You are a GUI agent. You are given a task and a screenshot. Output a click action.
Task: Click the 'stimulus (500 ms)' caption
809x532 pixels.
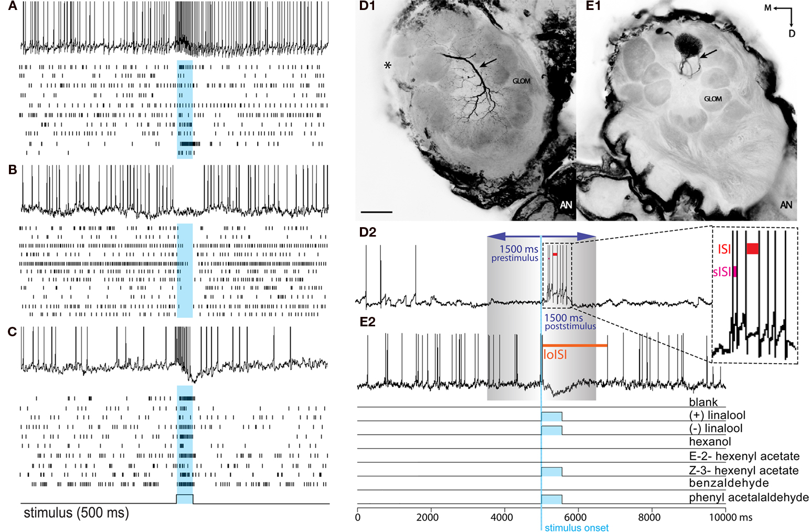click(77, 513)
